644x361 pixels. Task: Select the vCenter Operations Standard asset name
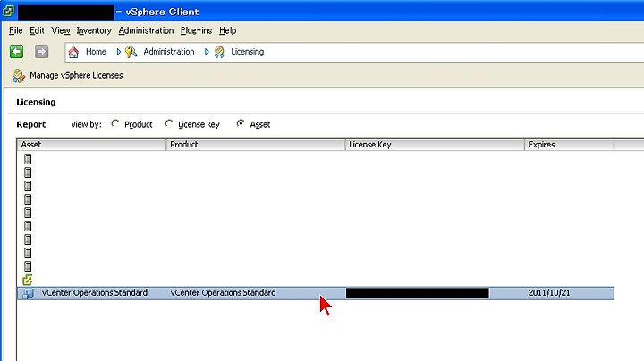95,293
